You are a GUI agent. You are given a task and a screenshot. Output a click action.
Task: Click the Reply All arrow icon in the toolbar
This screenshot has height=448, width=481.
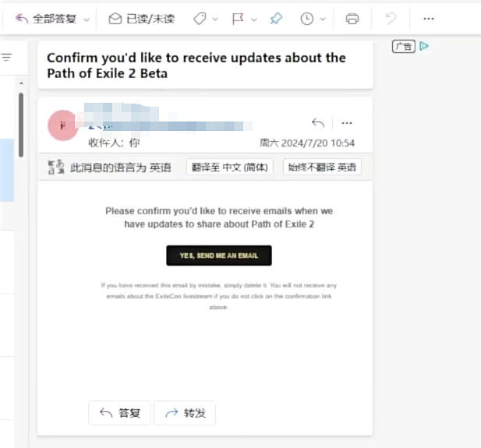point(22,19)
